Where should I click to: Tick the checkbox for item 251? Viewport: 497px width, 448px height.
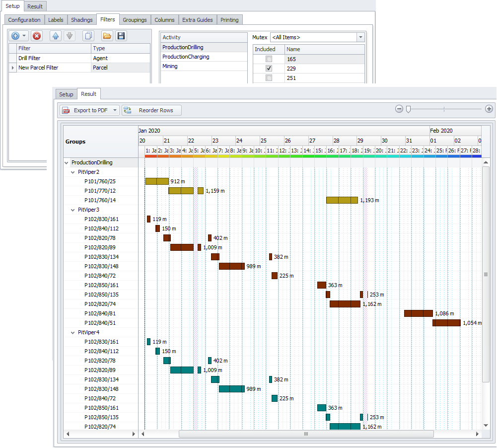coord(269,78)
